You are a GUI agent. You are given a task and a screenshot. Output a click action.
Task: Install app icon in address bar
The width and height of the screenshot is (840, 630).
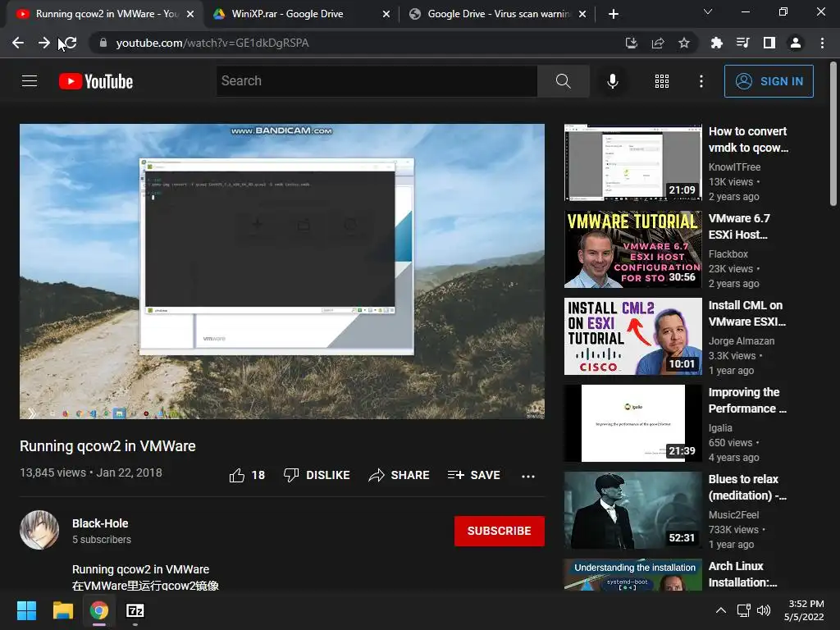[632, 43]
